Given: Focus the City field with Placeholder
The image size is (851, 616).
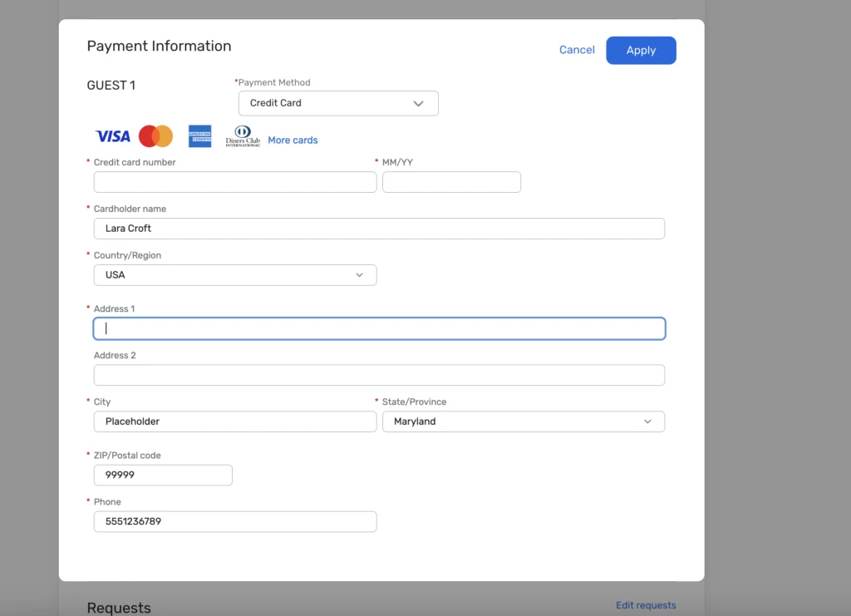Looking at the screenshot, I should [234, 421].
